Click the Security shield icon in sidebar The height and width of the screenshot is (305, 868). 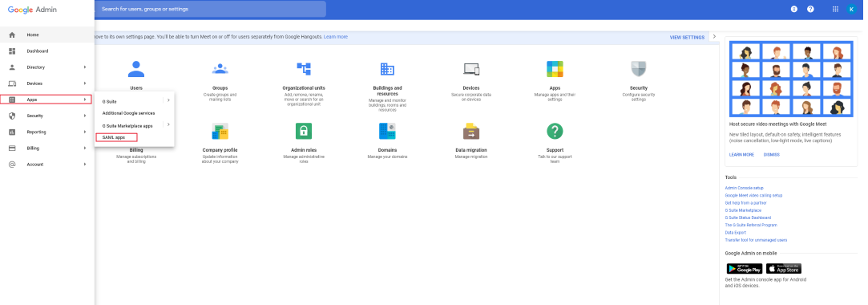tap(12, 116)
